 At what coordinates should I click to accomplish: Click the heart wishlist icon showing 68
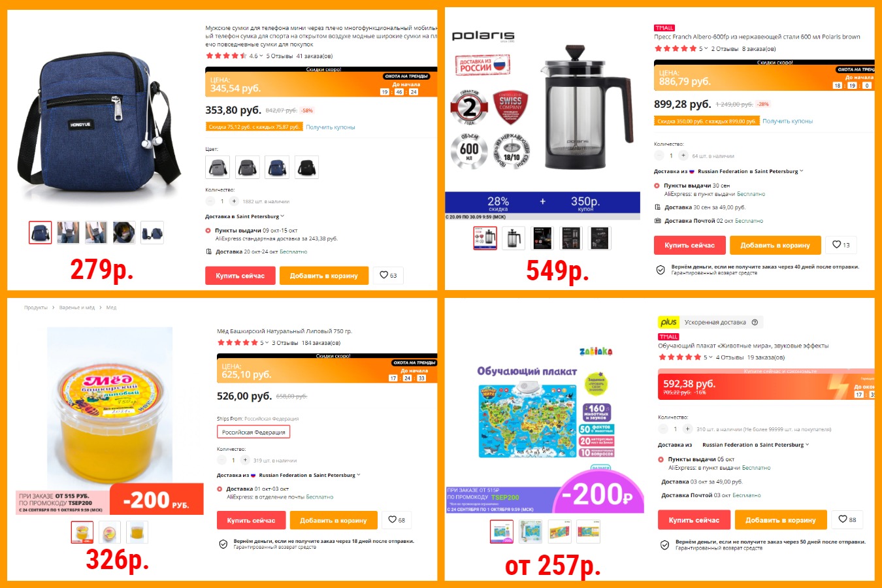[397, 520]
